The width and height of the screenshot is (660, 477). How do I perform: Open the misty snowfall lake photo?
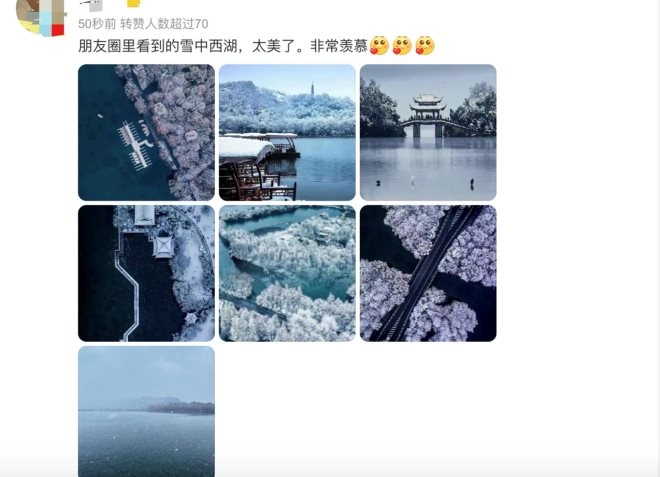coord(146,411)
